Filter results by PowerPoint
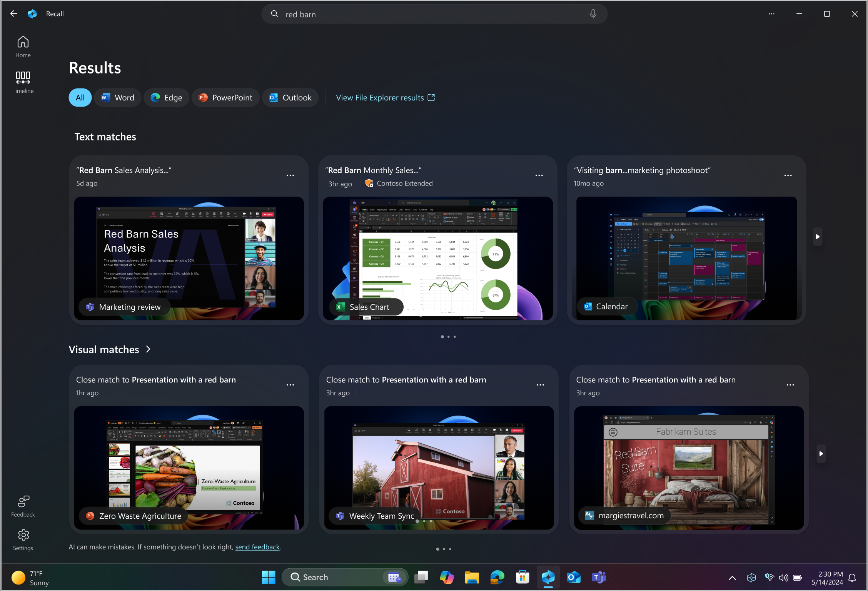This screenshot has height=591, width=868. [225, 98]
